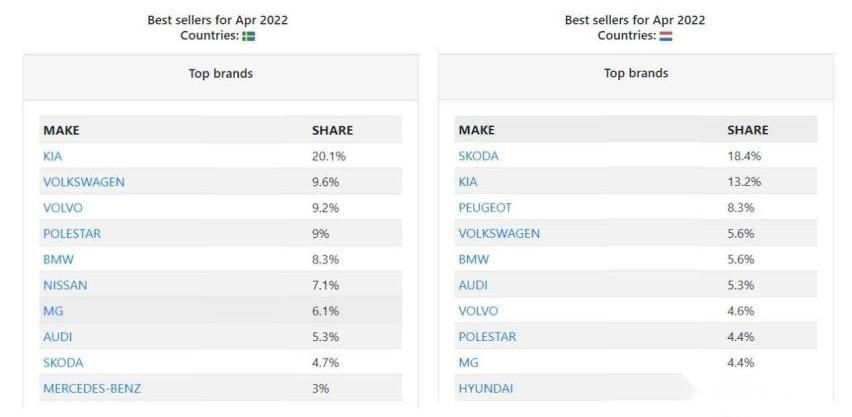852x417 pixels.
Task: Open the PEUGEOT brand link
Action: point(485,208)
